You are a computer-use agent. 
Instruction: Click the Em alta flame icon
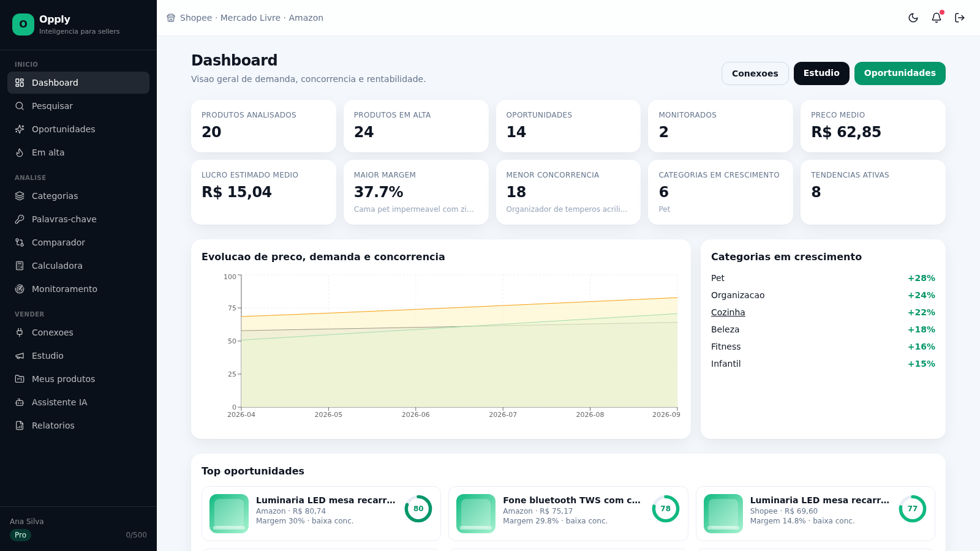point(20,152)
